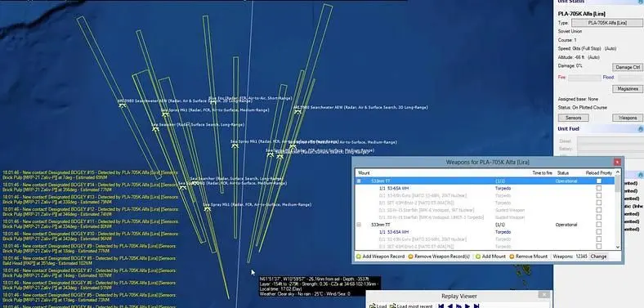Click the BOGEY #14 new contact message
Screen dimensions: 644x308
(x=92, y=188)
